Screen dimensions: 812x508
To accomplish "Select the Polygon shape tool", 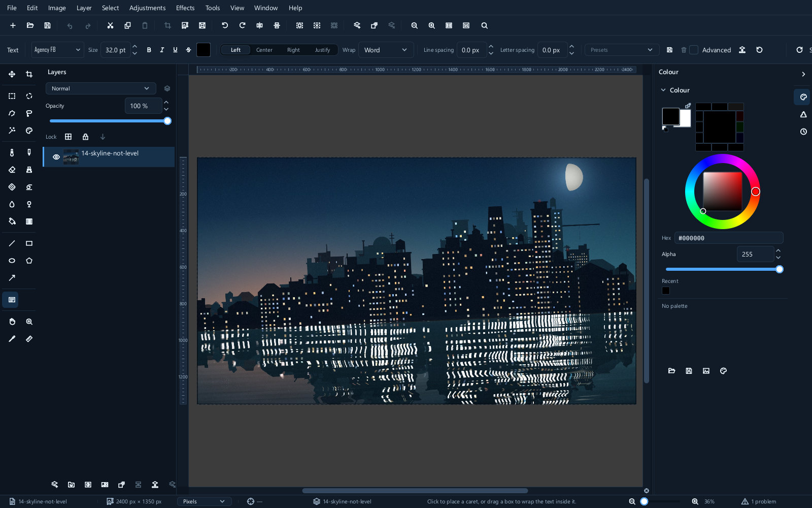I will pyautogui.click(x=29, y=261).
